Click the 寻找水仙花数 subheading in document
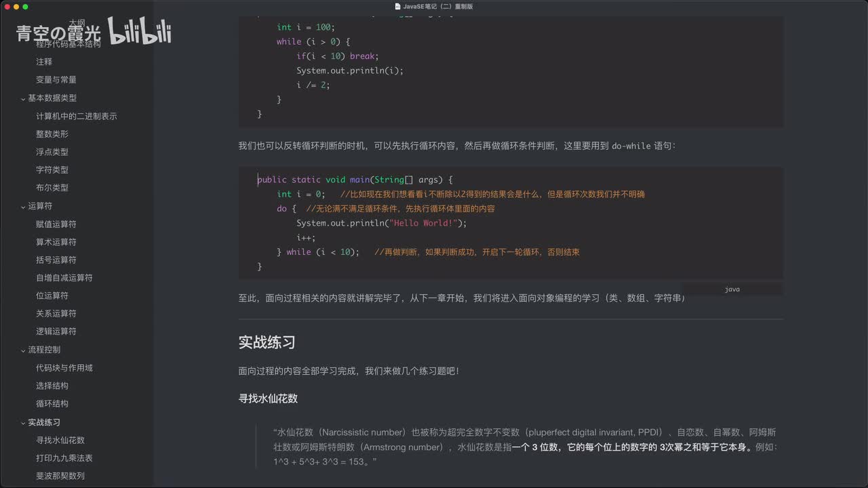 click(x=268, y=399)
